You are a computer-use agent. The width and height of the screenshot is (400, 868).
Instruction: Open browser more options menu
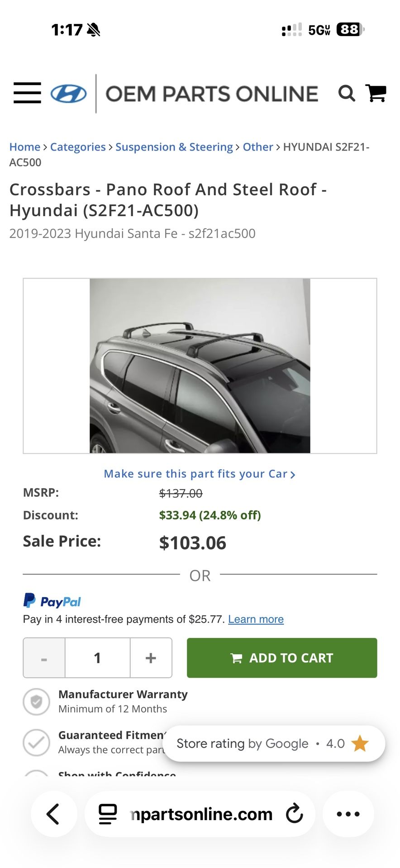tap(348, 814)
